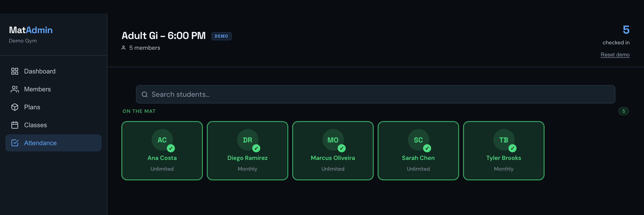The image size is (644, 215).
Task: Click the MatAdmin logo
Action: [x=31, y=30]
